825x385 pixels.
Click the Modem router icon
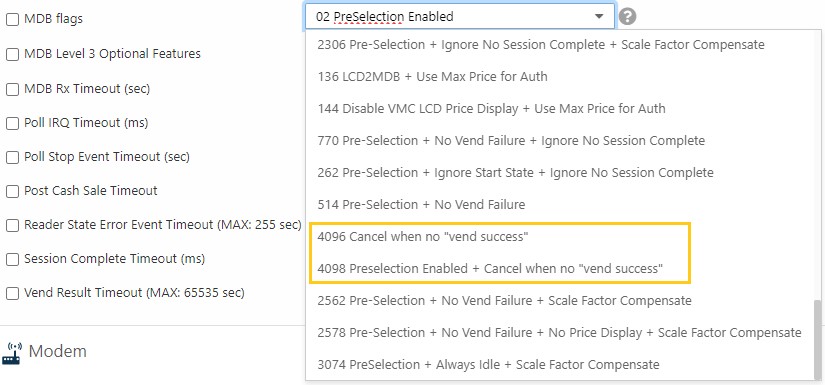(12, 352)
